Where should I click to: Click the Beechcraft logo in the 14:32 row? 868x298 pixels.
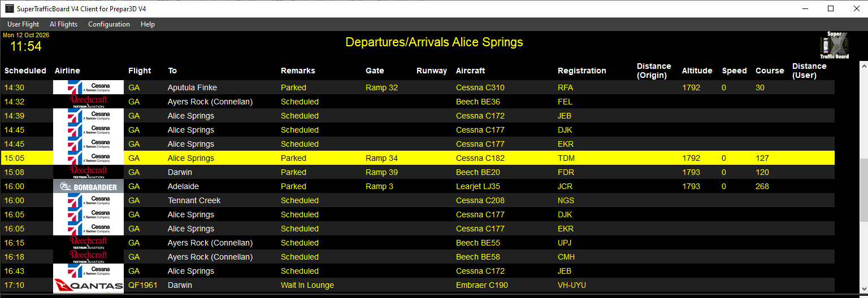click(x=88, y=102)
